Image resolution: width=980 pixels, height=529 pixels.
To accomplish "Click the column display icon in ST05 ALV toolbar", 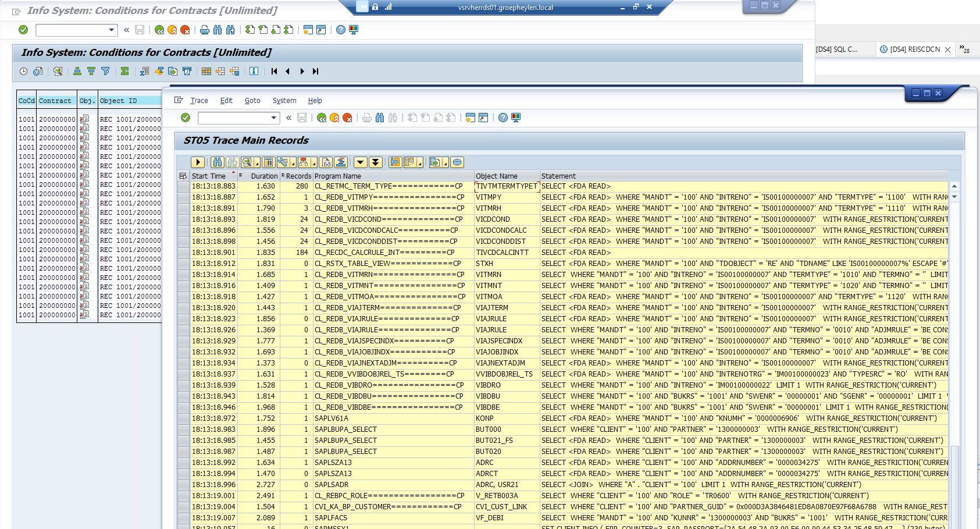I will coord(268,162).
